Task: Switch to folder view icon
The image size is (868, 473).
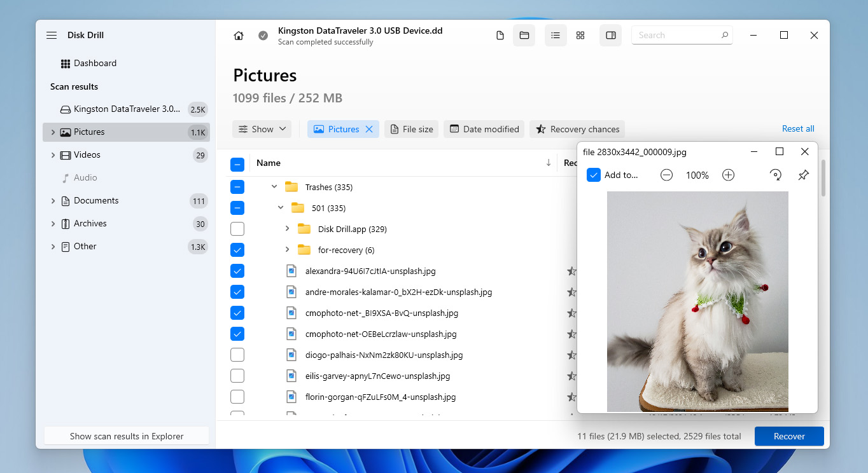Action: pos(524,36)
